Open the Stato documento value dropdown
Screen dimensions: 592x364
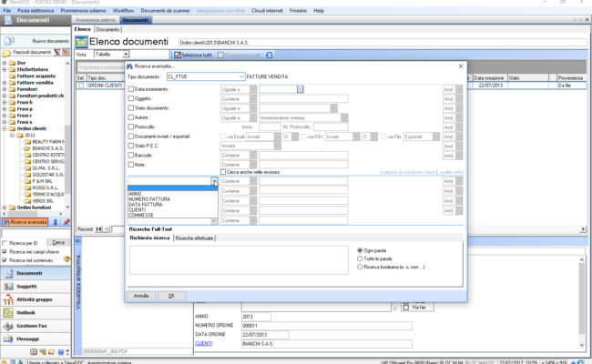[333, 108]
